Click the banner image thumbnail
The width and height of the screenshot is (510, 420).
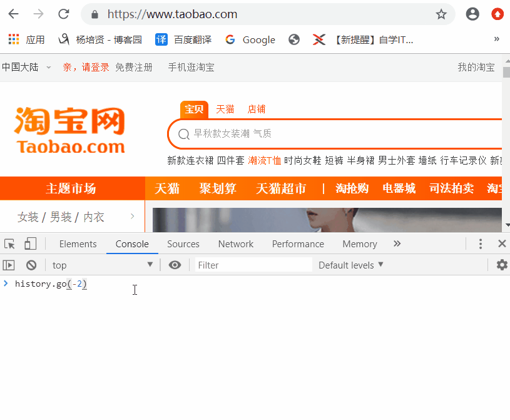point(327,220)
